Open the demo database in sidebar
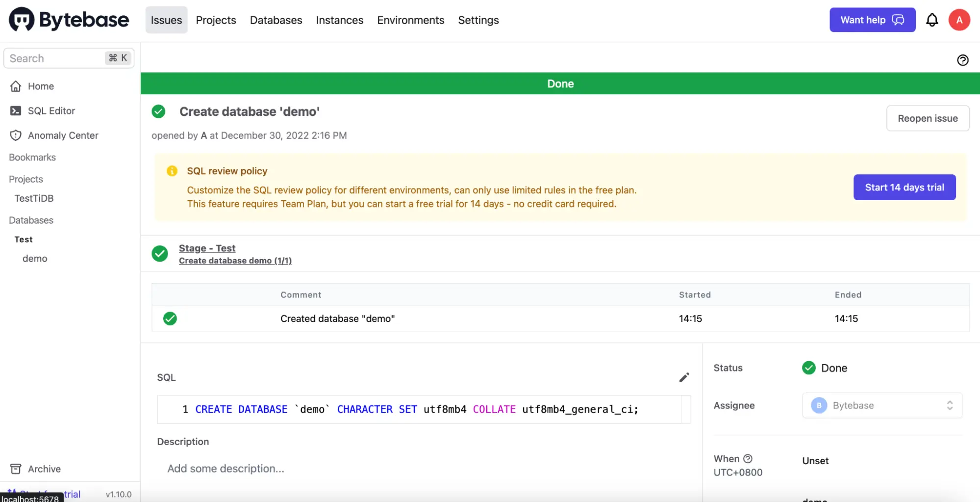The image size is (980, 502). point(35,259)
